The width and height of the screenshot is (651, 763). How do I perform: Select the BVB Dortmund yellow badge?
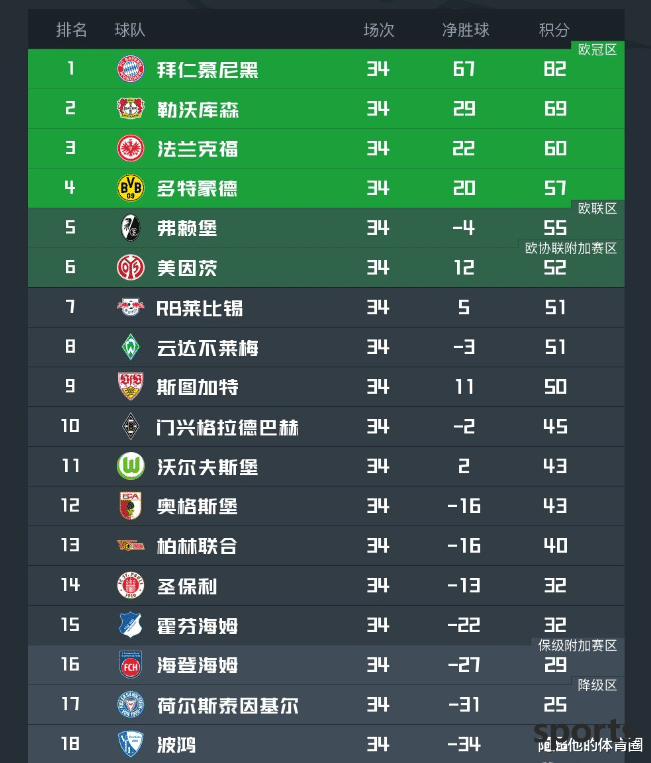pyautogui.click(x=130, y=188)
